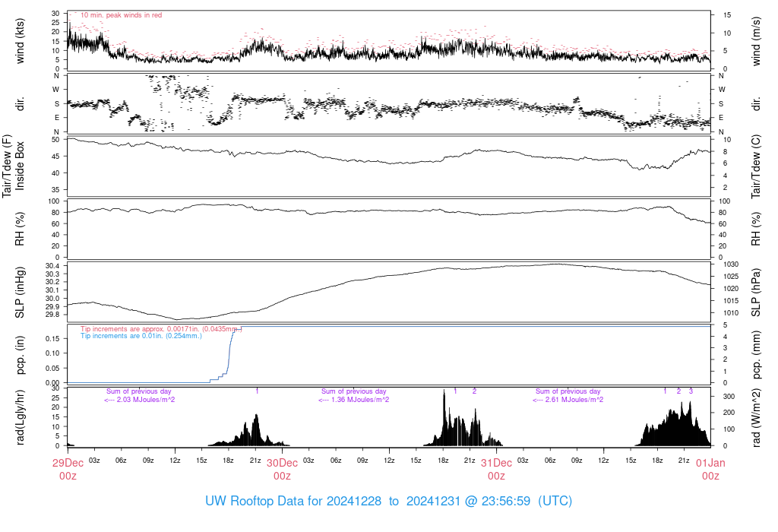This screenshot has width=778, height=532.
Task: Click the 'SLP (hPa)' axis label
Action: (x=757, y=292)
